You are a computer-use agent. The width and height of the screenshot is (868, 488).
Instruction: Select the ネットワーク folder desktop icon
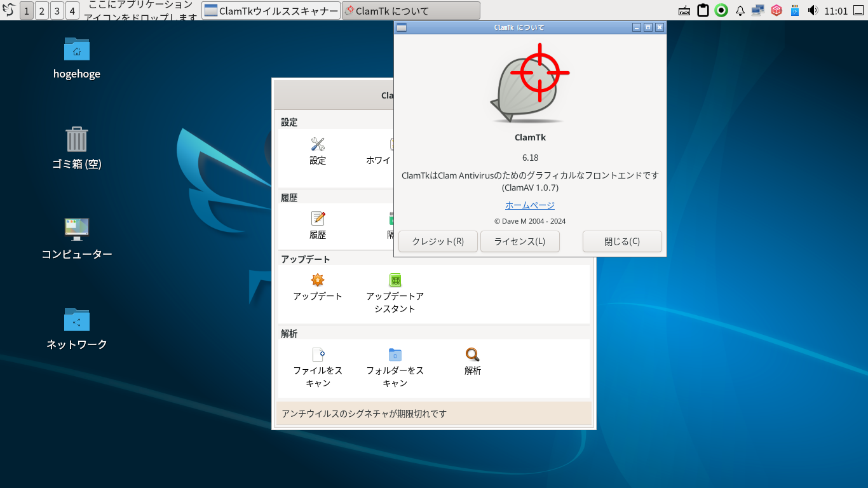(x=77, y=320)
